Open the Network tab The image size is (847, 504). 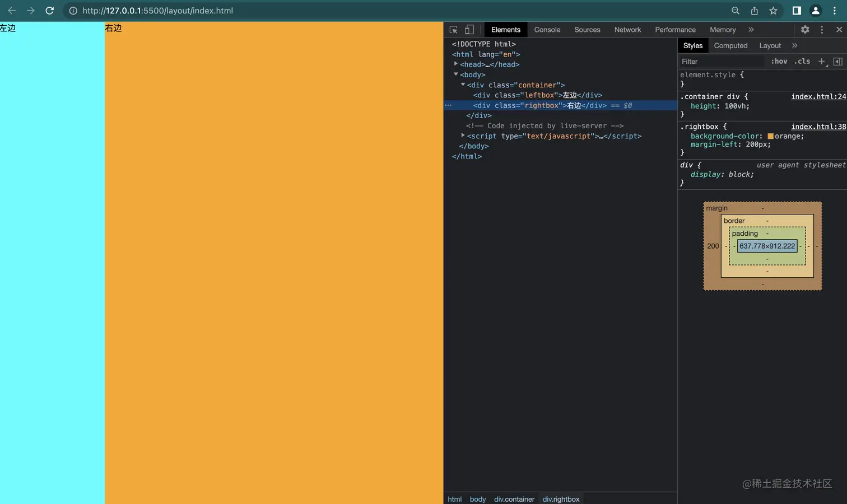pyautogui.click(x=627, y=30)
